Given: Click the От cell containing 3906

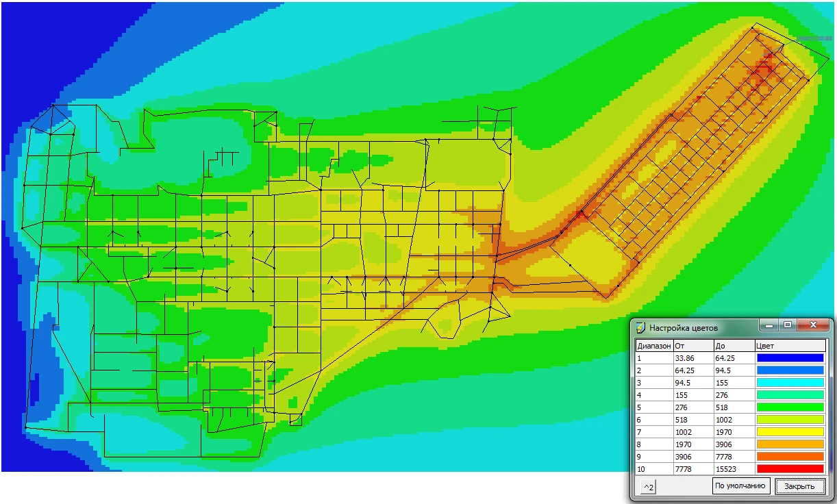Looking at the screenshot, I should 692,456.
